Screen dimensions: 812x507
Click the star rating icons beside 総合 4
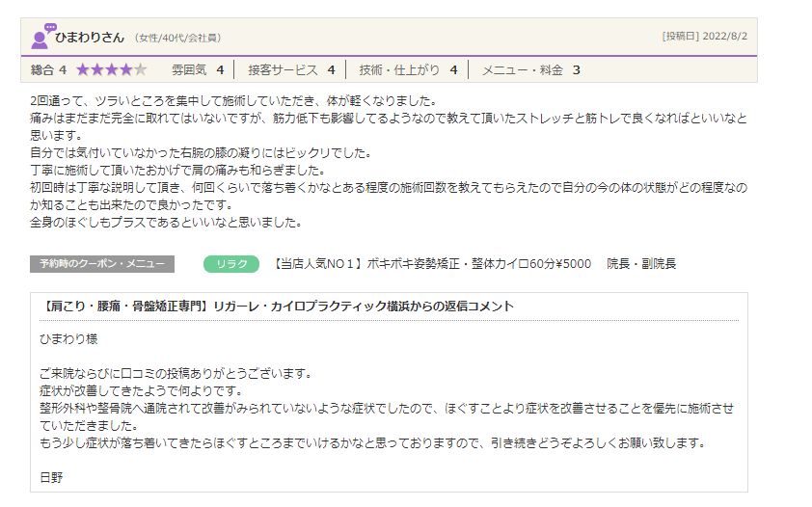[x=111, y=69]
